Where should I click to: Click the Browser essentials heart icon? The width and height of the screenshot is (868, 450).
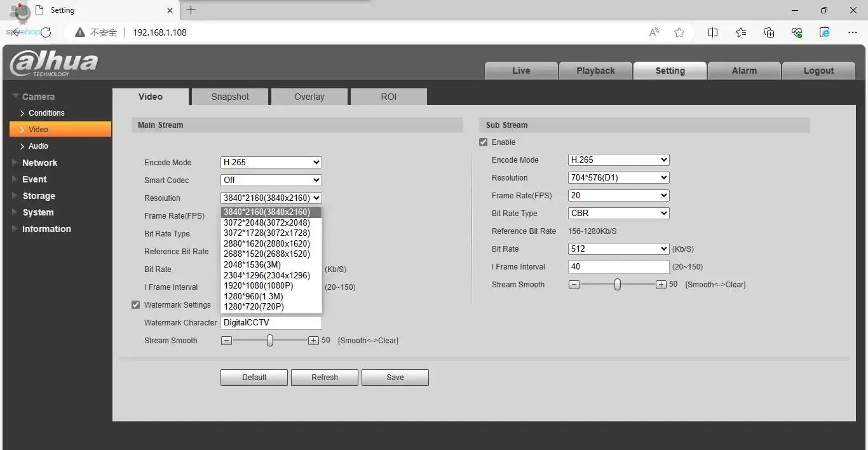click(x=796, y=32)
